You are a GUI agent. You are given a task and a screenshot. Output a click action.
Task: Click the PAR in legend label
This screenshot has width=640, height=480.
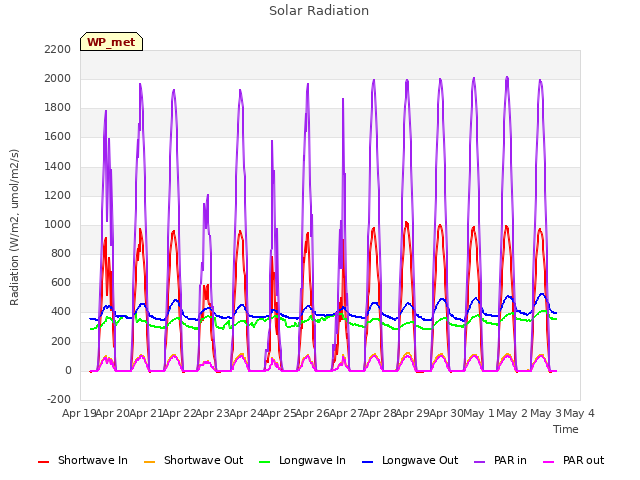click(x=510, y=460)
